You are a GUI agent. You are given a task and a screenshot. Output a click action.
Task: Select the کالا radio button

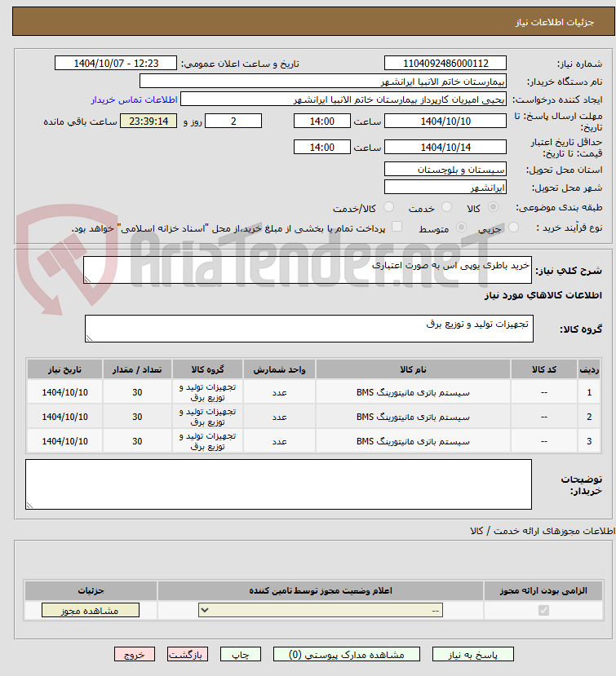click(x=493, y=207)
